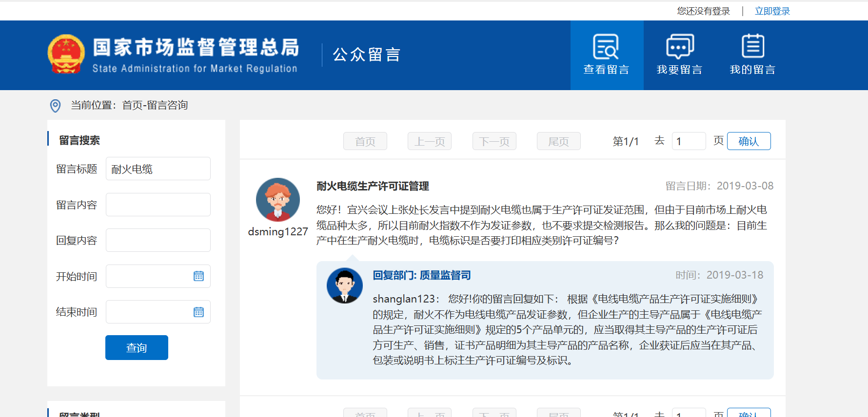Open calendar picker for 结束时间
The image size is (868, 417).
coord(198,312)
